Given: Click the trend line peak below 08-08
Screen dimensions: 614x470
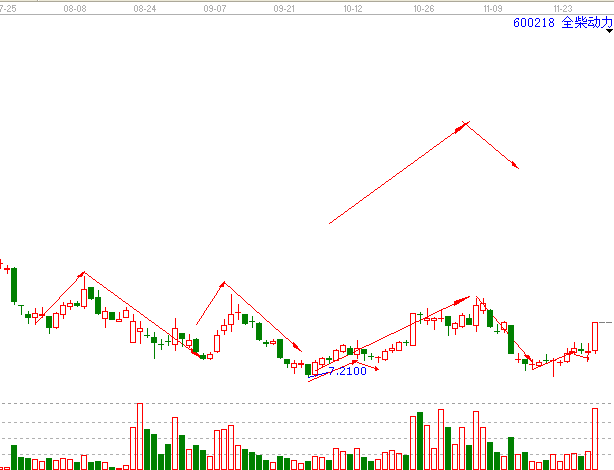Looking at the screenshot, I should click(x=84, y=272).
